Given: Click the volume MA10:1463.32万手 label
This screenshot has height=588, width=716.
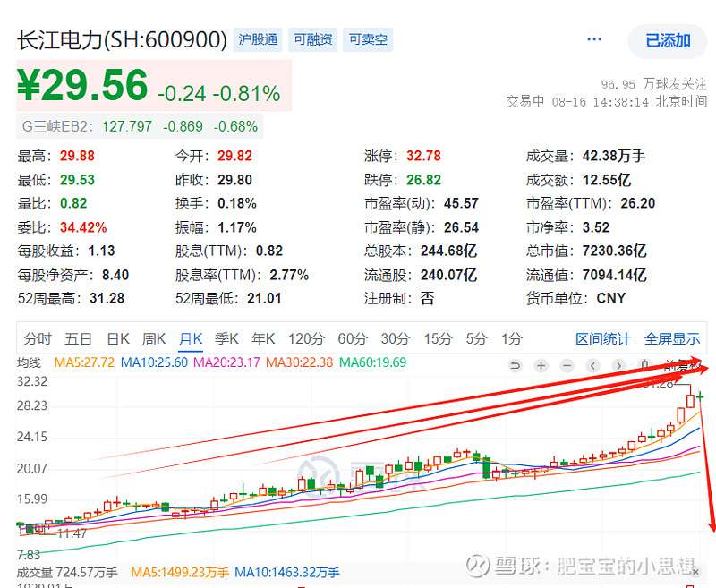Looking at the screenshot, I should 287,572.
